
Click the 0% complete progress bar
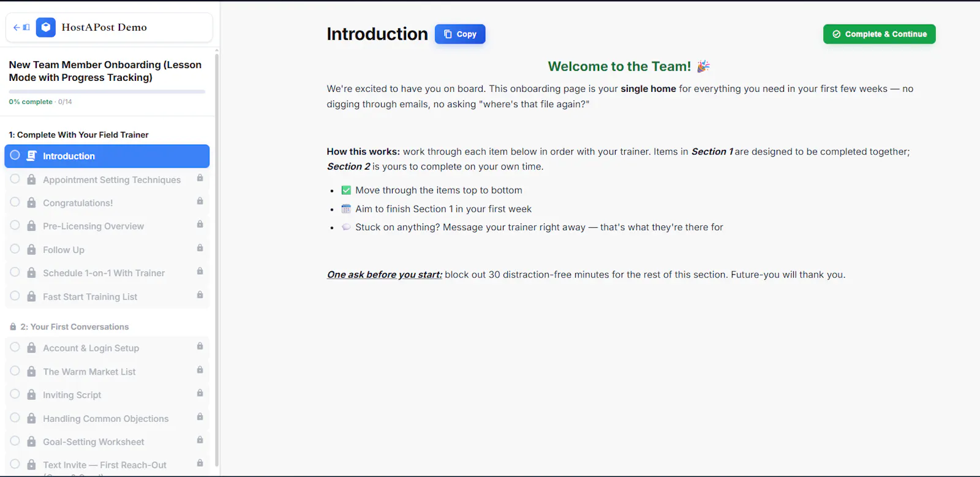point(107,92)
